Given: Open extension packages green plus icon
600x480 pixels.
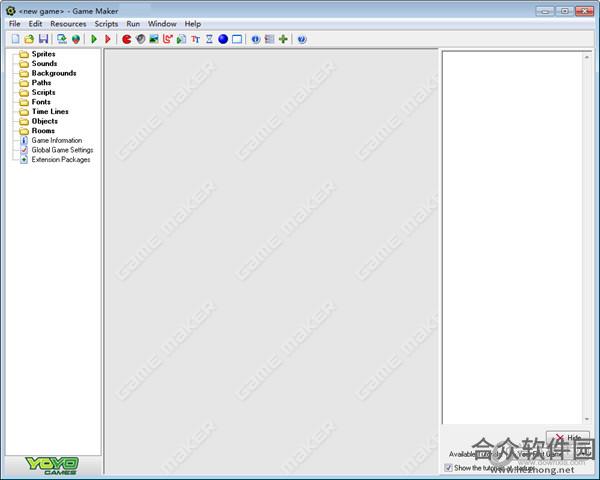Looking at the screenshot, I should click(x=283, y=39).
